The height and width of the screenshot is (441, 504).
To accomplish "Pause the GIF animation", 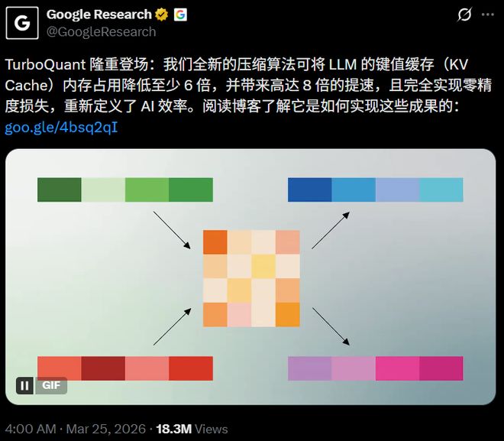I will click(24, 386).
